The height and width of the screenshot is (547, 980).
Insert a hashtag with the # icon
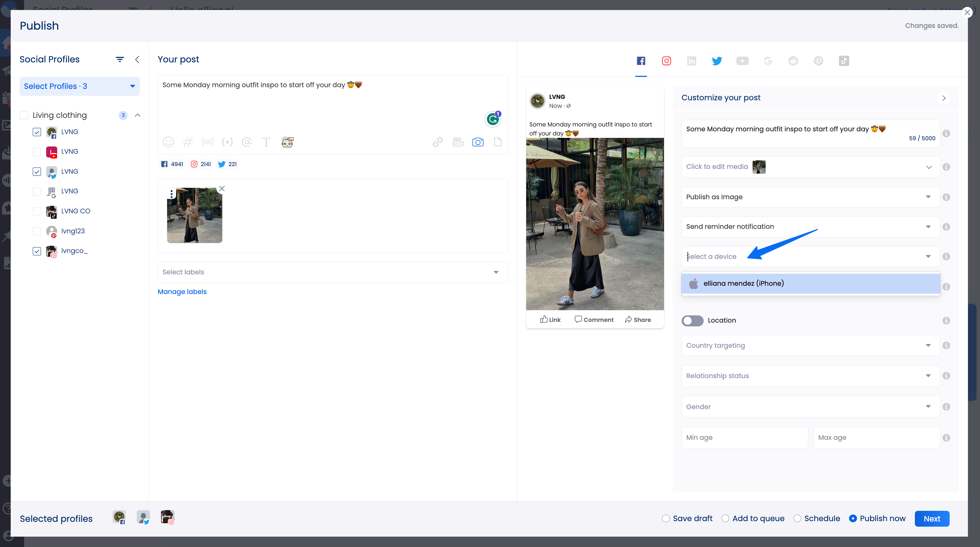188,142
